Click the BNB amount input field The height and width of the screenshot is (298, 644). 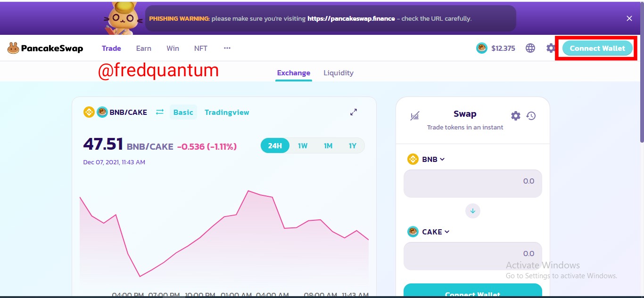click(x=473, y=183)
